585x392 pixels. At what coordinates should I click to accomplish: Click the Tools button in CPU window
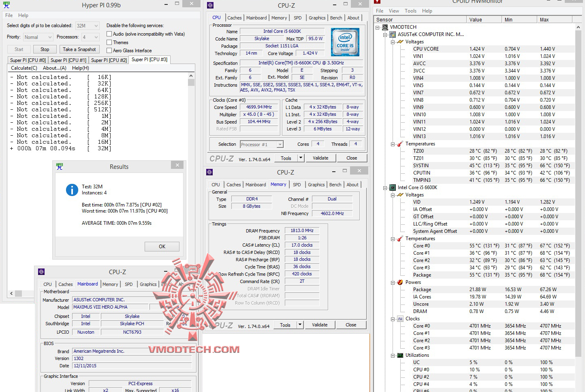click(x=286, y=158)
